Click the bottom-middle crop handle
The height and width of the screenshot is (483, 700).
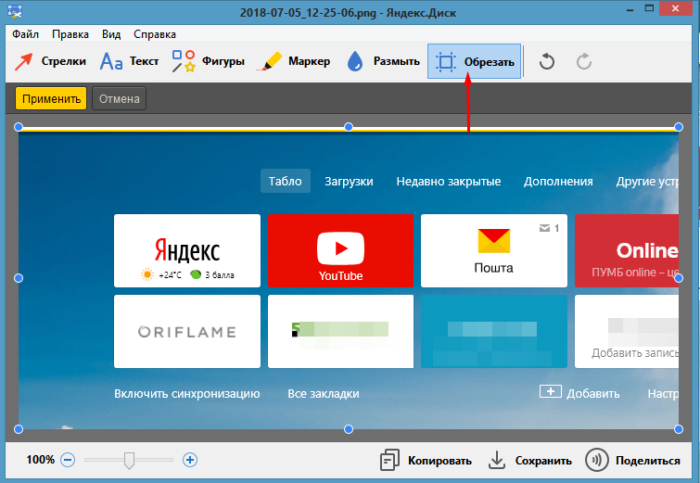click(349, 429)
